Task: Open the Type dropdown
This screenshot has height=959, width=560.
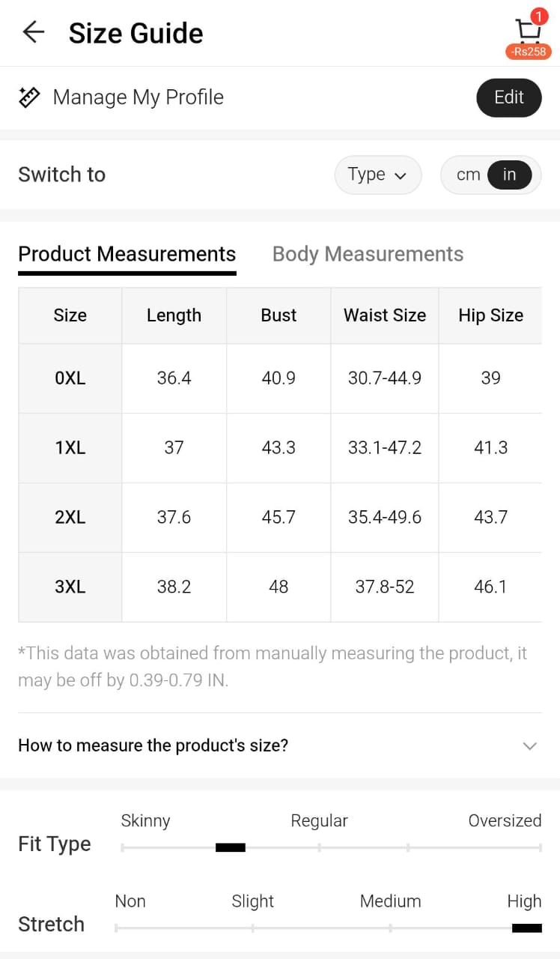Action: tap(377, 175)
